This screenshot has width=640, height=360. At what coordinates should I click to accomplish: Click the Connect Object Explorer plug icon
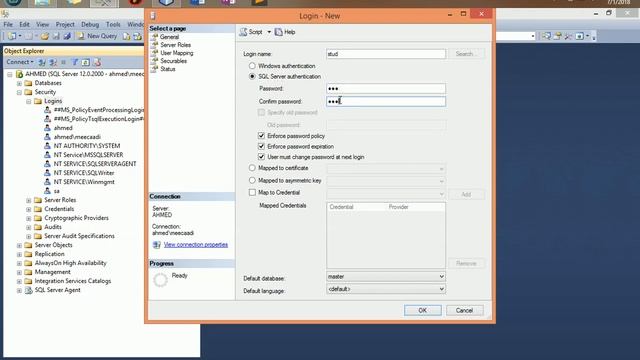(42, 62)
